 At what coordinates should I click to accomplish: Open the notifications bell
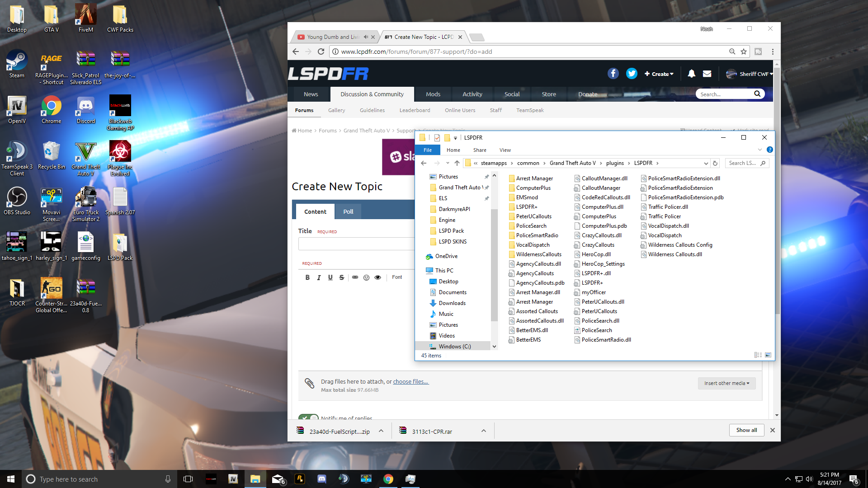[x=691, y=74]
